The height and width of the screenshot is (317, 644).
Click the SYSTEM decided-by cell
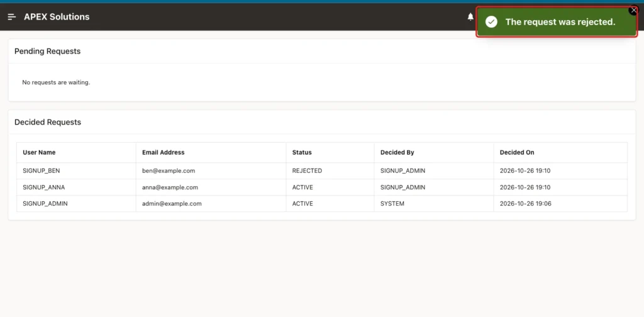(x=434, y=204)
